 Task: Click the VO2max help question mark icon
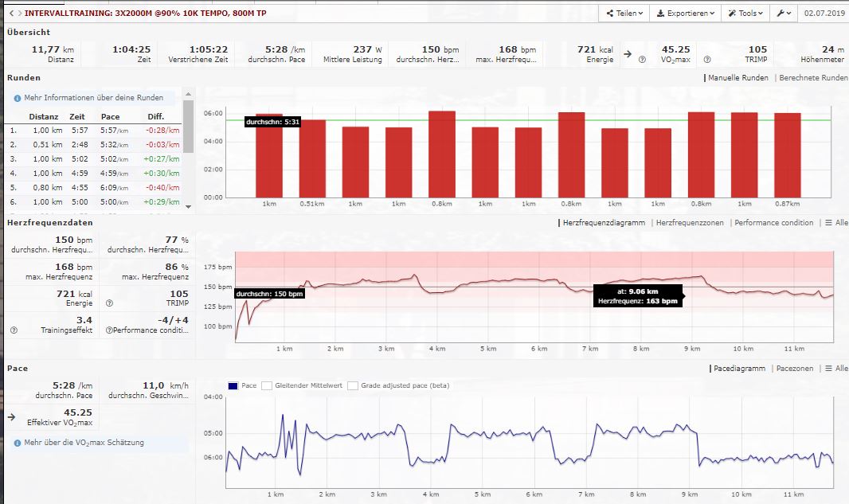(x=642, y=60)
